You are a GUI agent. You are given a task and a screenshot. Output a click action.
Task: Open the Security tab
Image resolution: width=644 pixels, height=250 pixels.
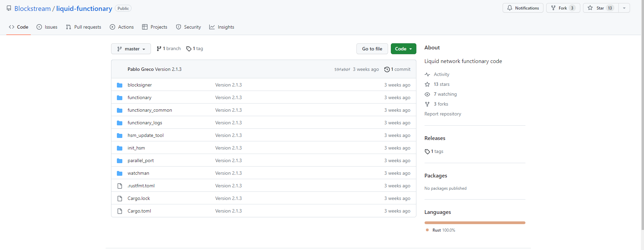(188, 27)
